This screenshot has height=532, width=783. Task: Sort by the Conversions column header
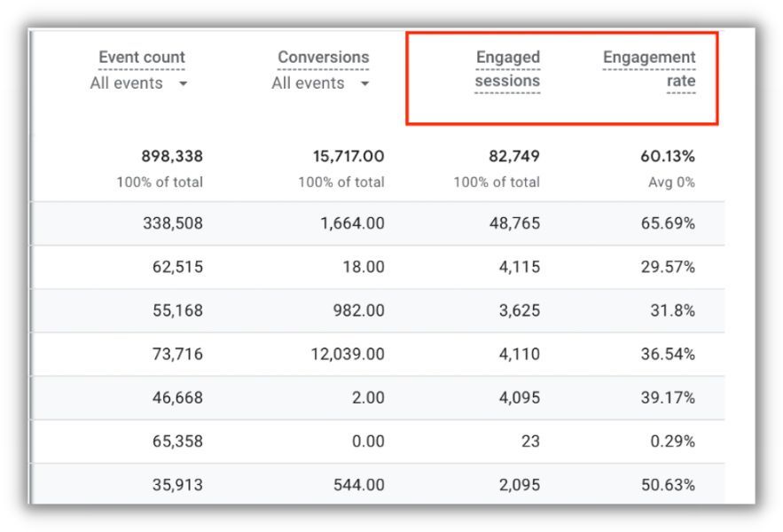point(323,57)
